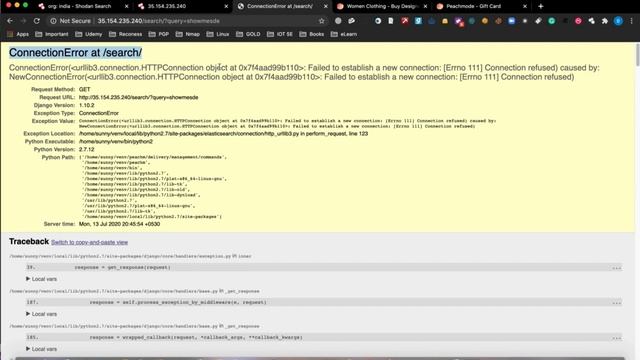Click the Server time value
The width and height of the screenshot is (640, 360).
[x=119, y=224]
